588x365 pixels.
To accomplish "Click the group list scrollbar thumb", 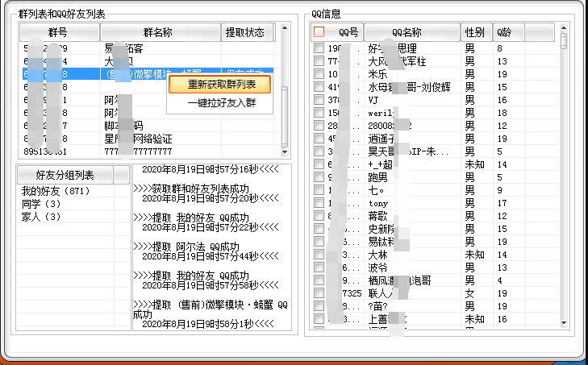I will 285,116.
